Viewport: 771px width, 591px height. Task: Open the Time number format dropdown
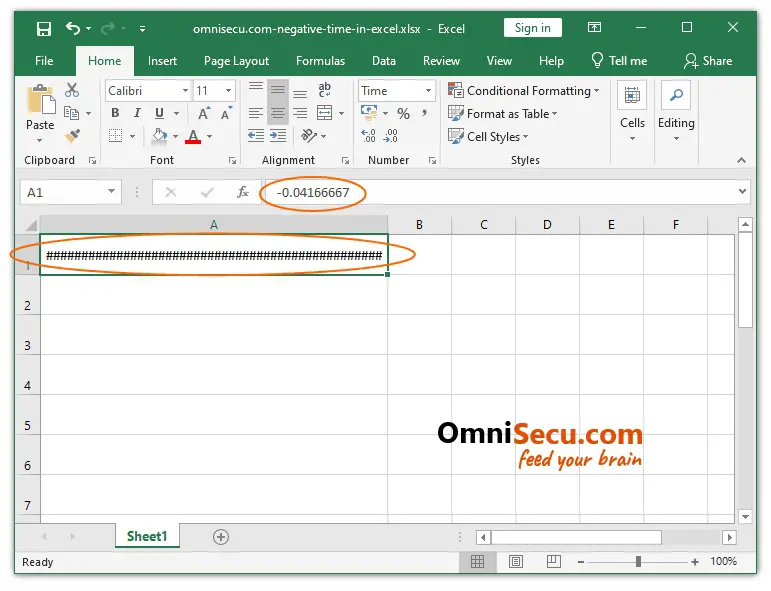[428, 90]
